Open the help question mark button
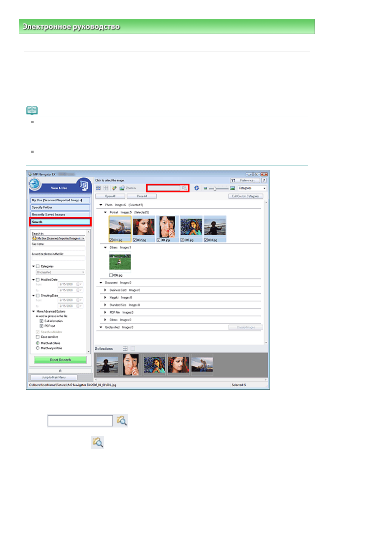 click(264, 180)
